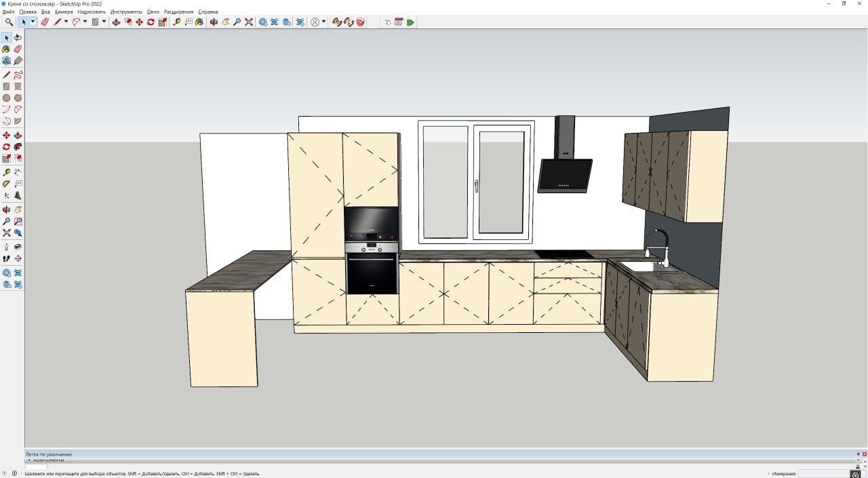This screenshot has width=868, height=478.
Task: Open the Нарисовать menu
Action: pos(92,12)
